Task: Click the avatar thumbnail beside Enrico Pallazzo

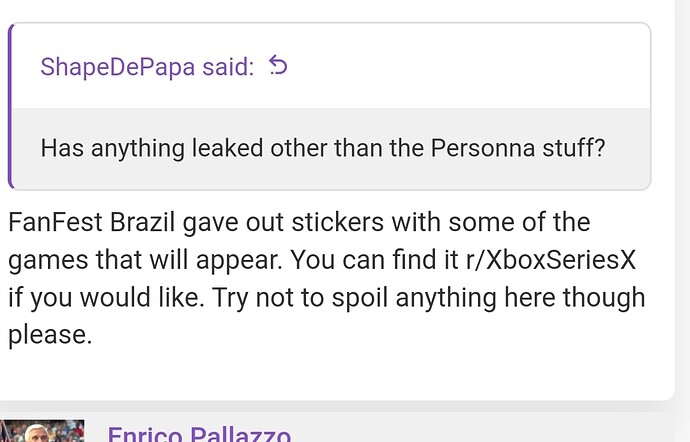Action: 42,431
